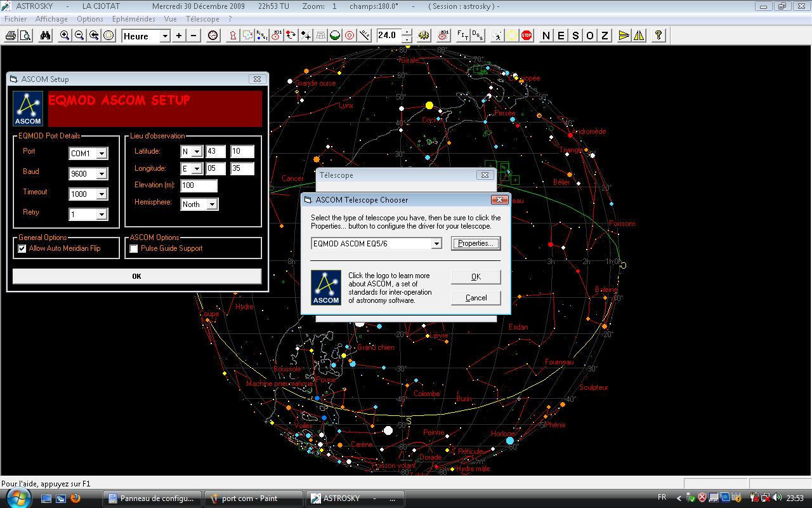Toggle the constellation boundaries icon

coord(247,36)
